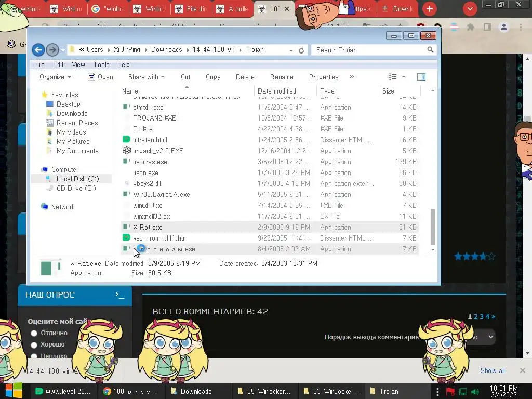
Task: Toggle the preview pane icon
Action: tap(421, 77)
